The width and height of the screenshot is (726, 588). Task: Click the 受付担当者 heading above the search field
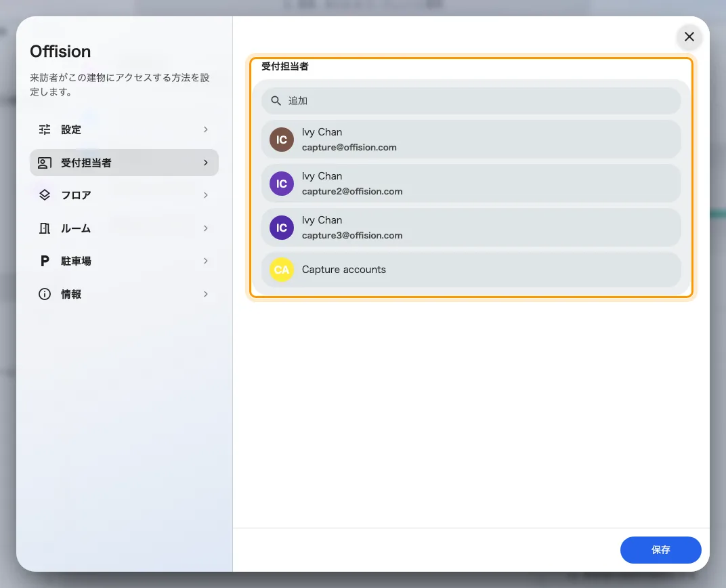pyautogui.click(x=284, y=66)
